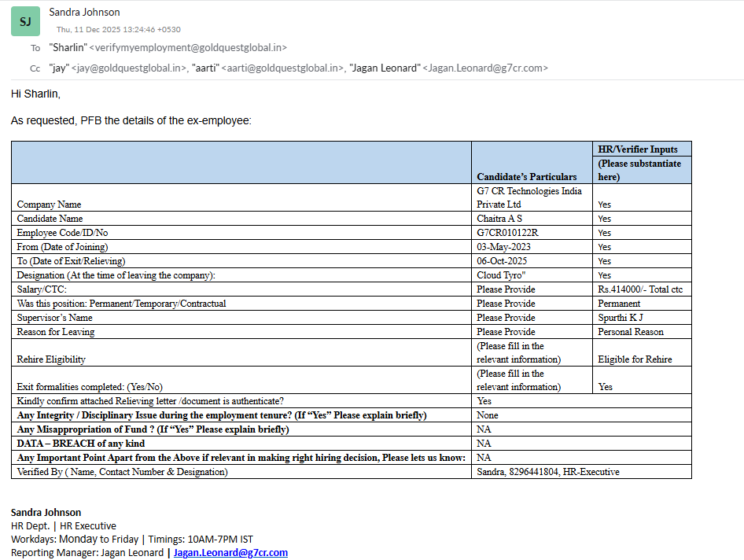The height and width of the screenshot is (560, 744).
Task: Click the "jay" Cc recipient address
Action: coord(118,68)
